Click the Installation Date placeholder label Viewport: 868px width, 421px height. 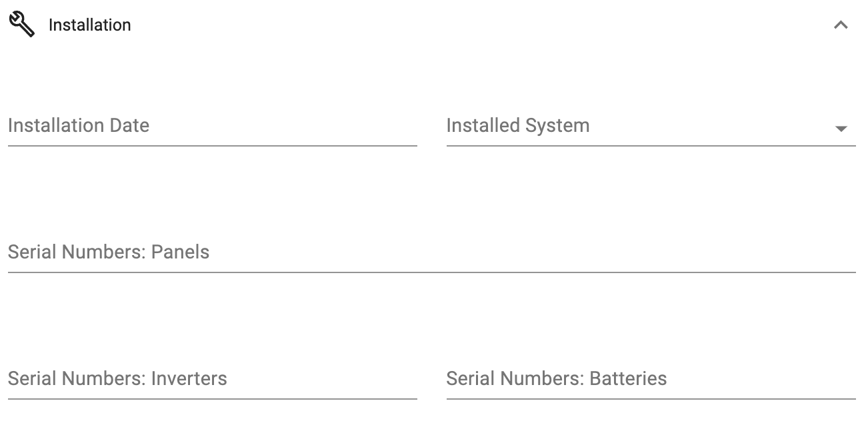[79, 125]
